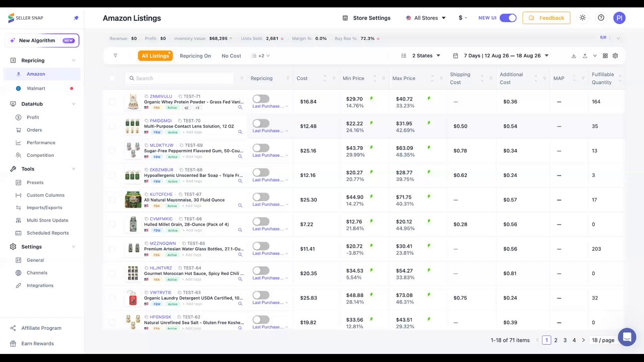Open the Performance page icon

pyautogui.click(x=19, y=143)
